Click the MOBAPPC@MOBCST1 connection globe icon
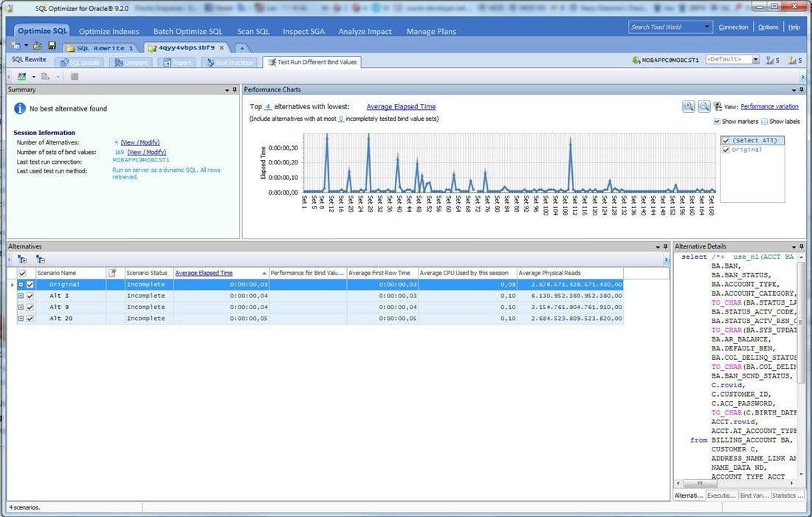812x517 pixels. point(636,60)
